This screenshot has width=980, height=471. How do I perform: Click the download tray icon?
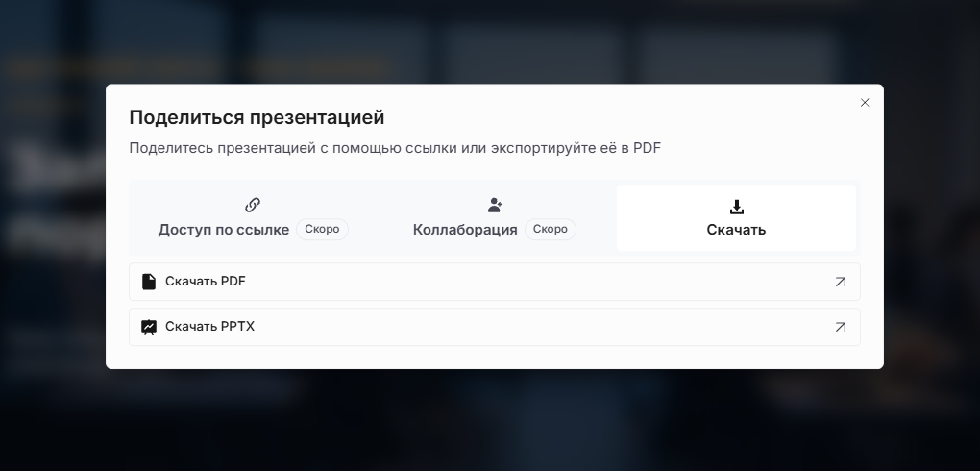tap(736, 207)
